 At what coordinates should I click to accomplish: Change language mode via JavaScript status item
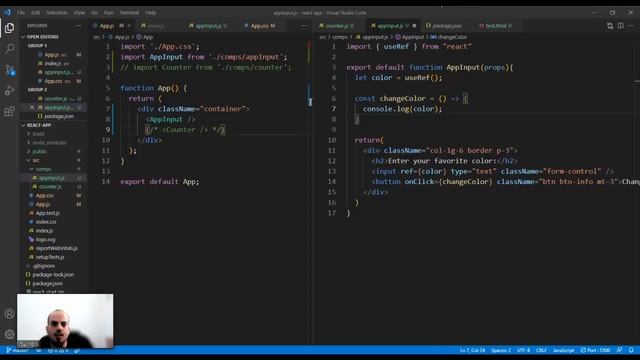(x=563, y=350)
